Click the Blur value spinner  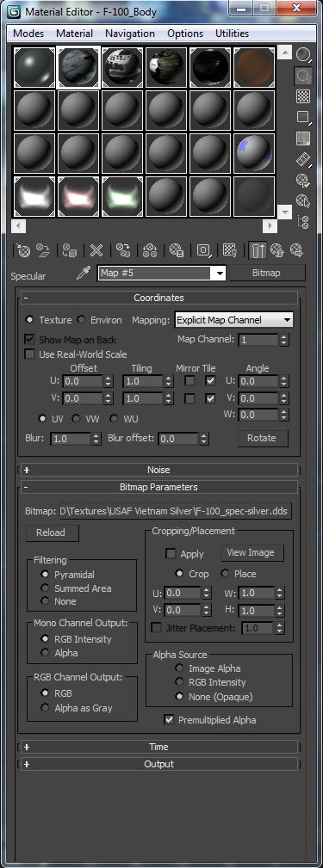(96, 439)
